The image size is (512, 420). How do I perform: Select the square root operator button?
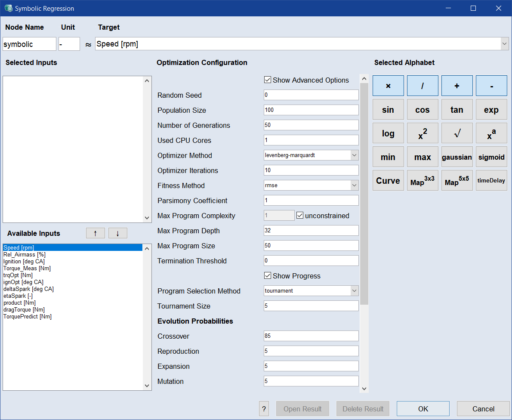(457, 133)
